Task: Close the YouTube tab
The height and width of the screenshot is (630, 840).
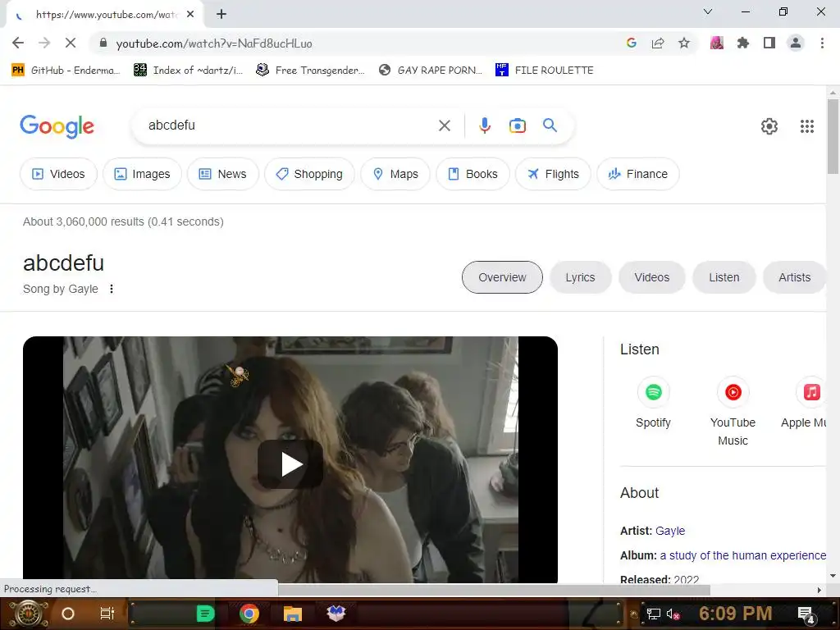Action: [x=190, y=14]
